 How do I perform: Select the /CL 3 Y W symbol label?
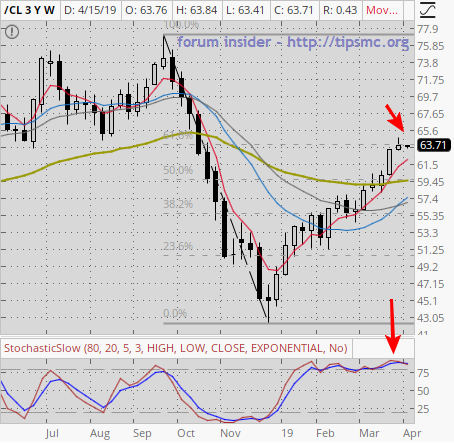(x=29, y=10)
